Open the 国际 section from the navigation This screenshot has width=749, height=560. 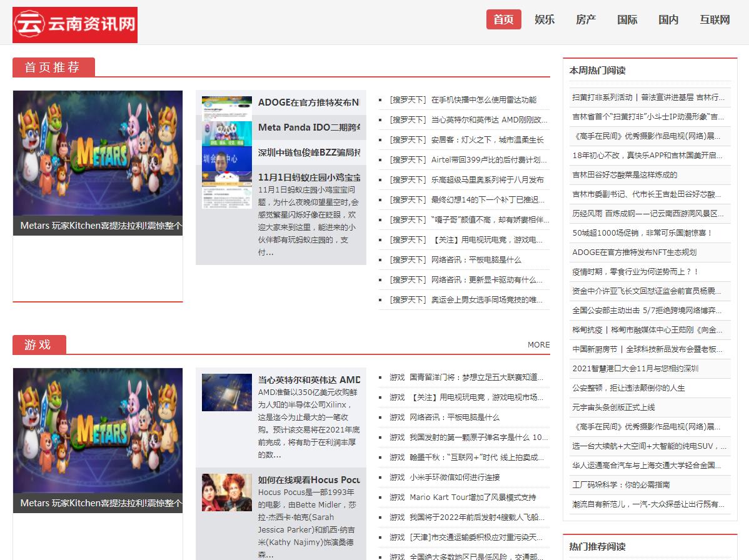(x=627, y=19)
